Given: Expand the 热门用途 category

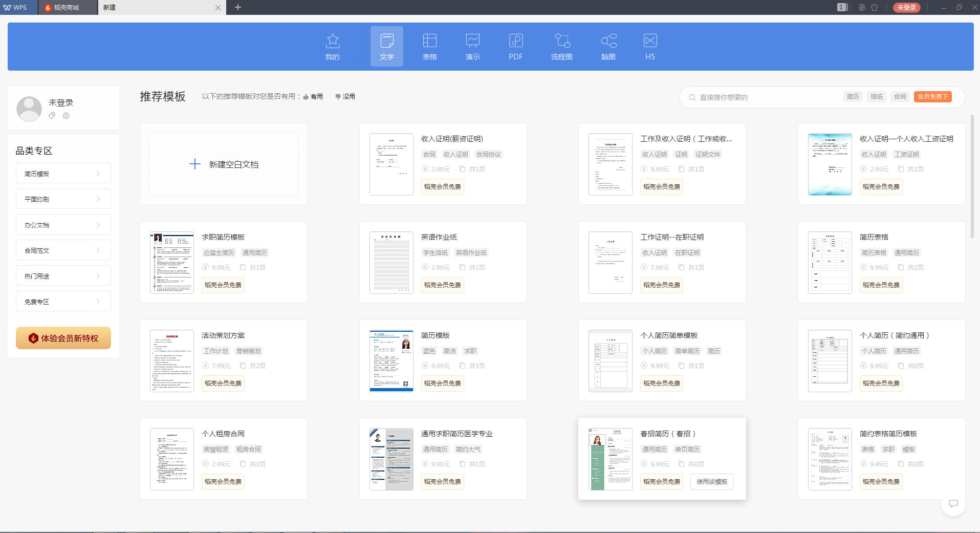Looking at the screenshot, I should tap(63, 276).
